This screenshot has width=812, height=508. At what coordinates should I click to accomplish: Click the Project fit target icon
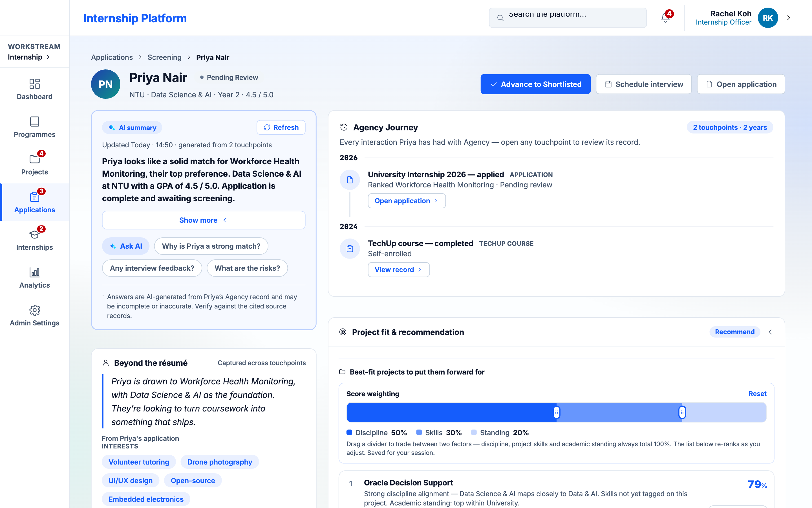tap(343, 332)
